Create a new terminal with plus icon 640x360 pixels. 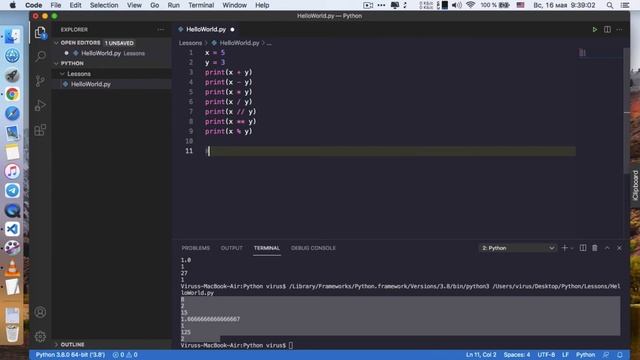click(564, 248)
